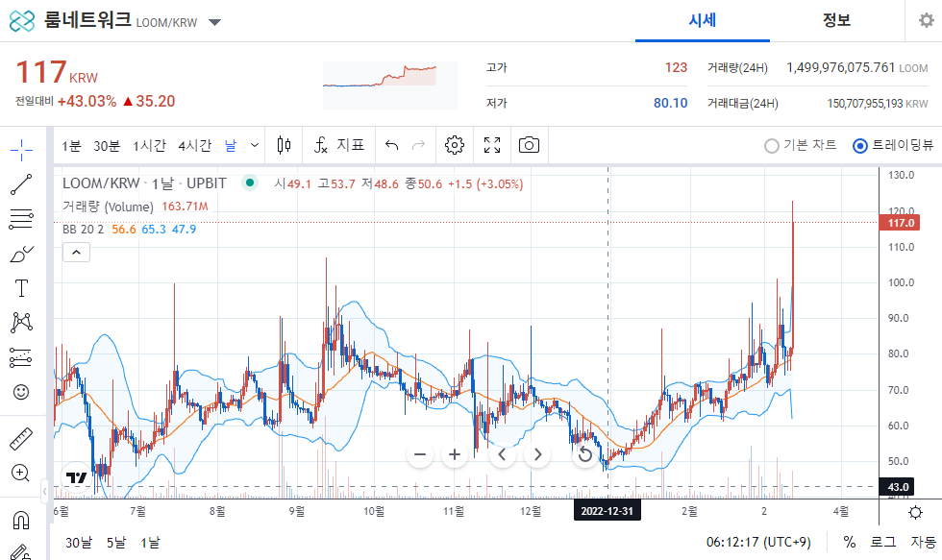Open the emoji icons tool
This screenshot has height=560, width=942.
coord(21,392)
